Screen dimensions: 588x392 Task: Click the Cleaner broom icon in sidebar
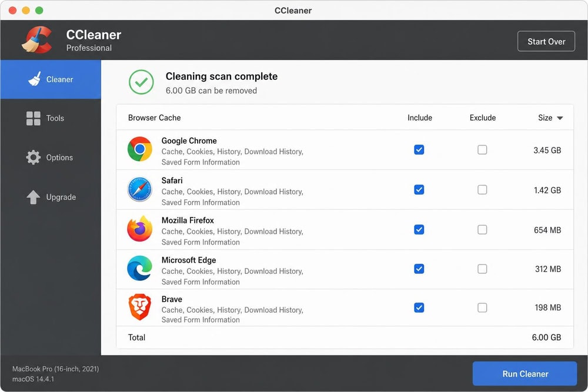(35, 79)
